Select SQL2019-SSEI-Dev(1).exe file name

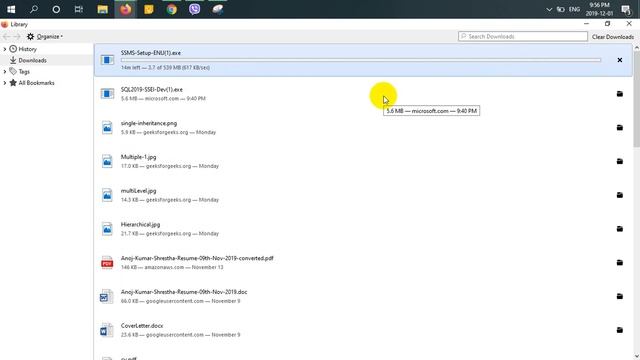tap(151, 89)
